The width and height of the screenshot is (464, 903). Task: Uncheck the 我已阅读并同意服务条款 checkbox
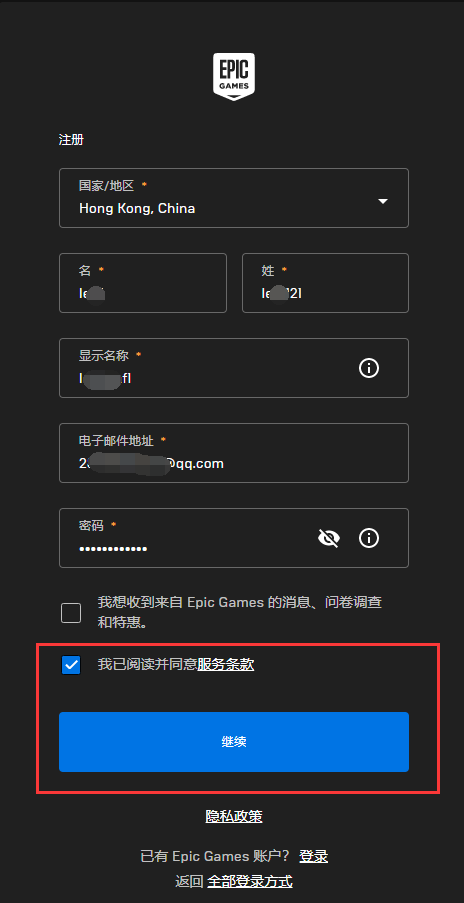(x=71, y=665)
